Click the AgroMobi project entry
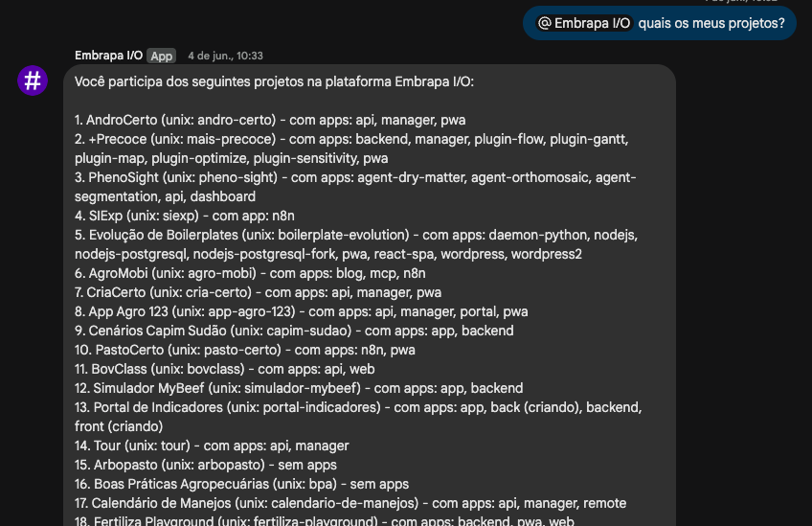812x526 pixels. click(250, 274)
